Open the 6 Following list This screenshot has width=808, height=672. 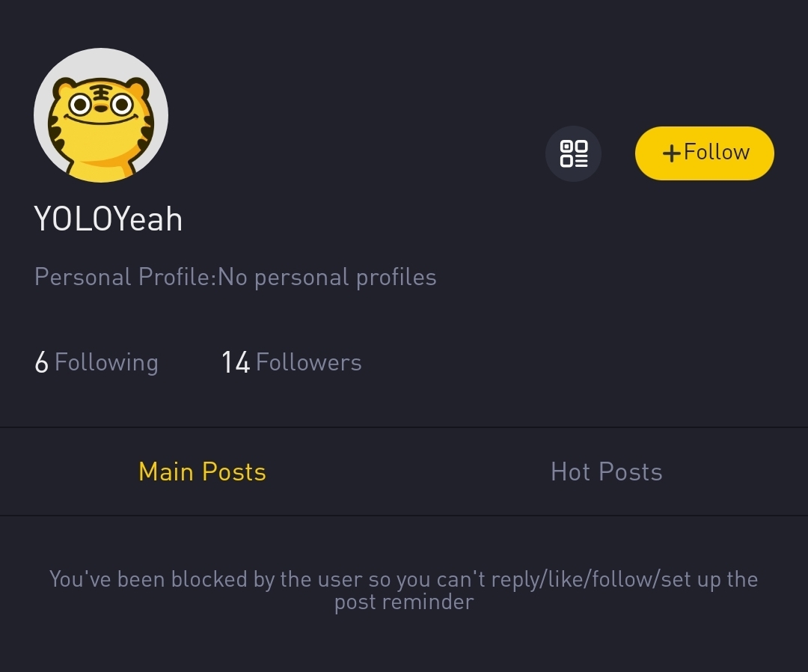(97, 362)
